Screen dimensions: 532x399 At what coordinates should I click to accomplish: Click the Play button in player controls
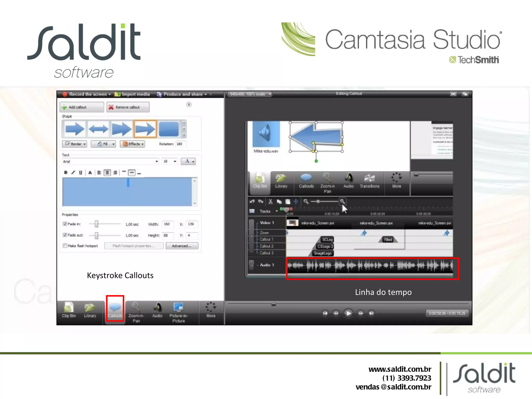coord(348,313)
